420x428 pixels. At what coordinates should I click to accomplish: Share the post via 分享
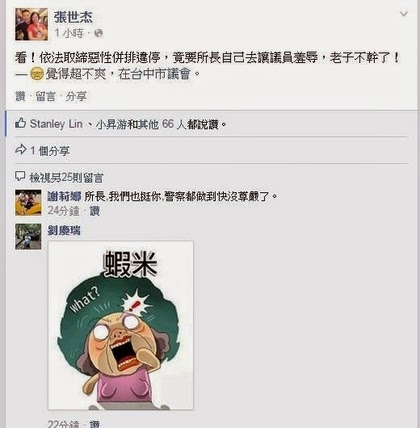pos(76,97)
